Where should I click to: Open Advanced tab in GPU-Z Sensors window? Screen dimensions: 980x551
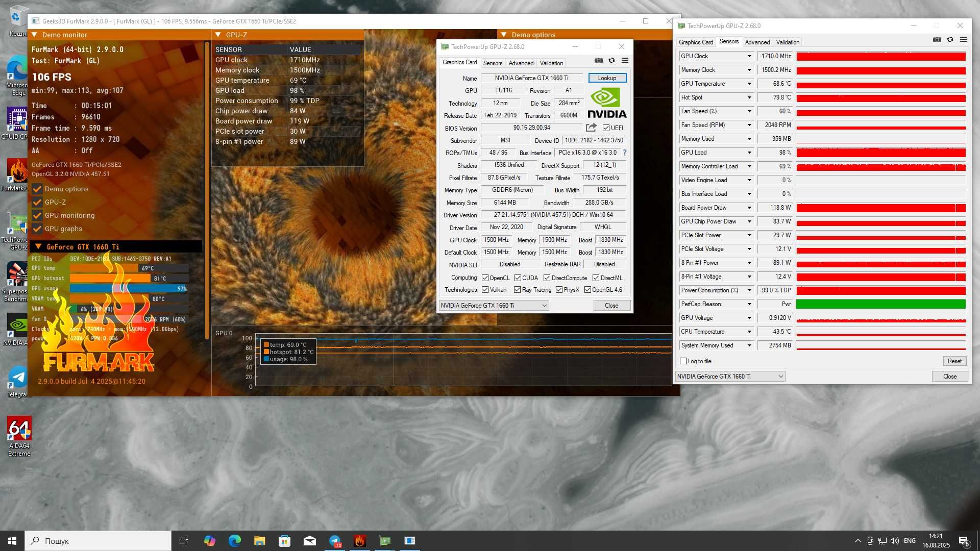pos(757,42)
